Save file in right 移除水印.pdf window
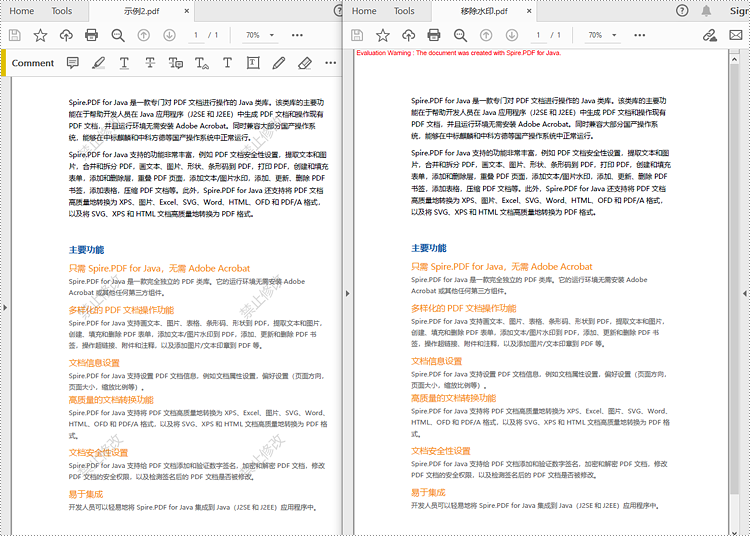This screenshot has height=536, width=750. [357, 35]
